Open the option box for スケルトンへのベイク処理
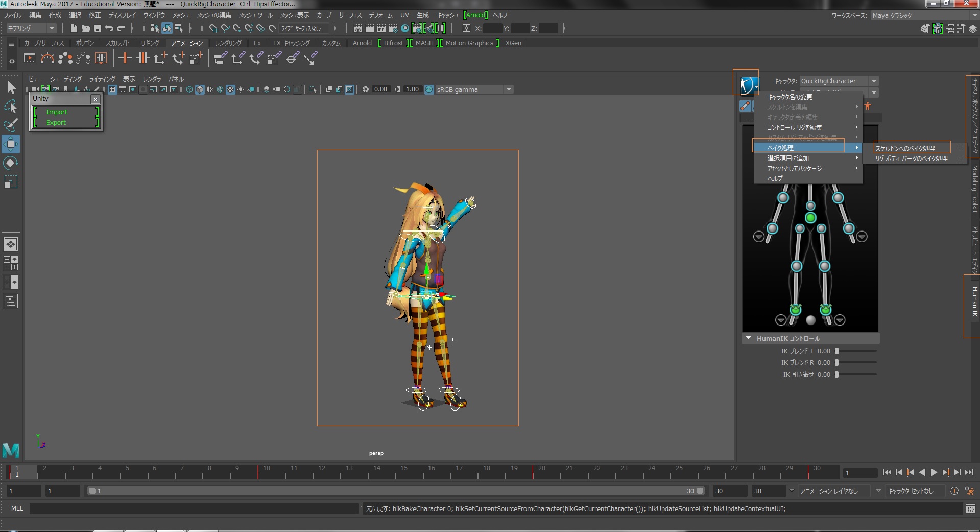This screenshot has width=980, height=532. pos(961,148)
